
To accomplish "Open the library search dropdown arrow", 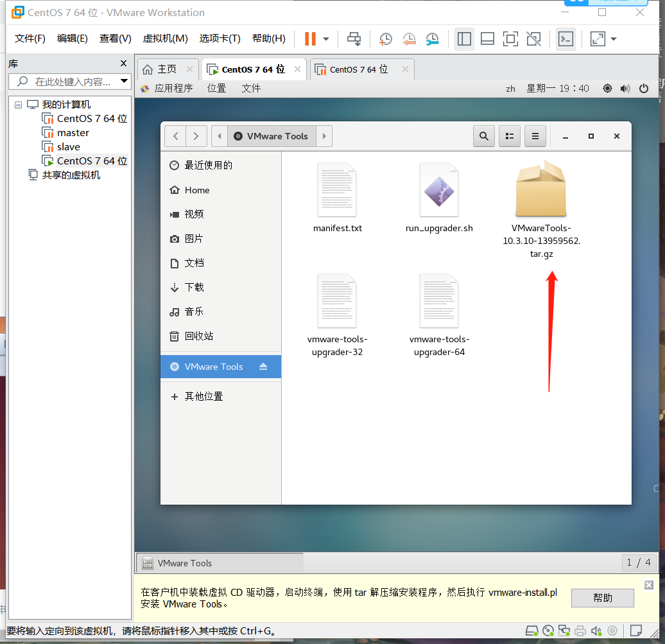I will [125, 81].
